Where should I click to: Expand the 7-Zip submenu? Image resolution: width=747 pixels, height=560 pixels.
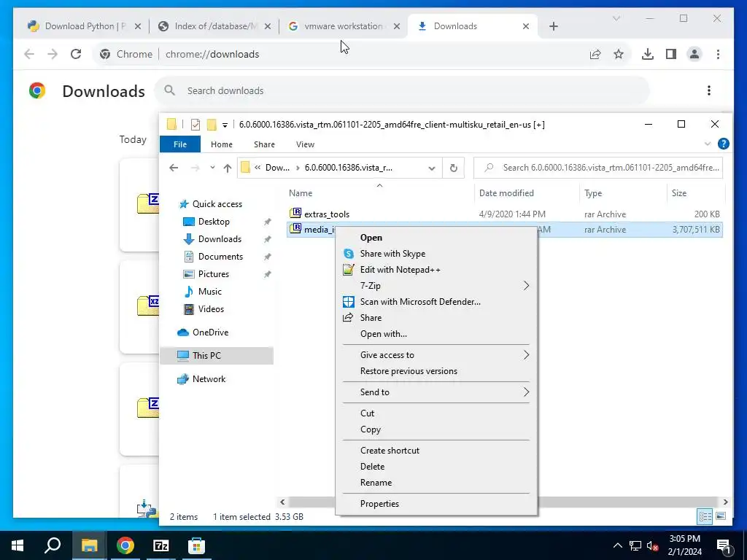pyautogui.click(x=436, y=286)
